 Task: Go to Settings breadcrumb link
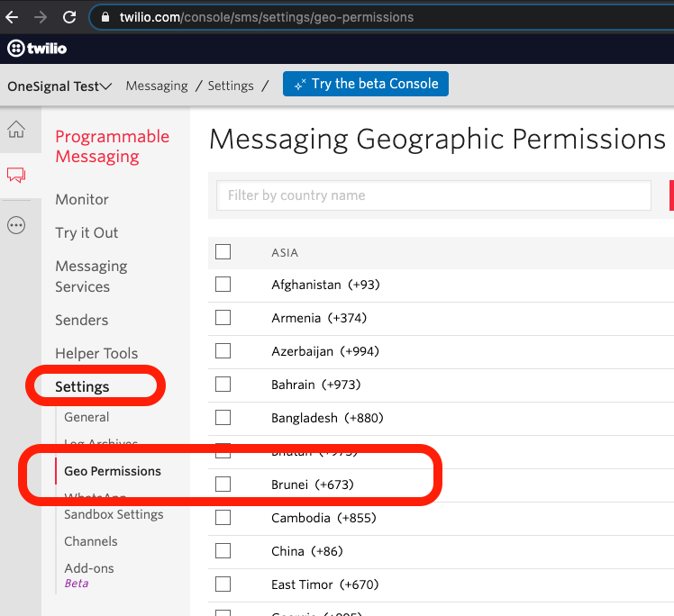[x=231, y=86]
